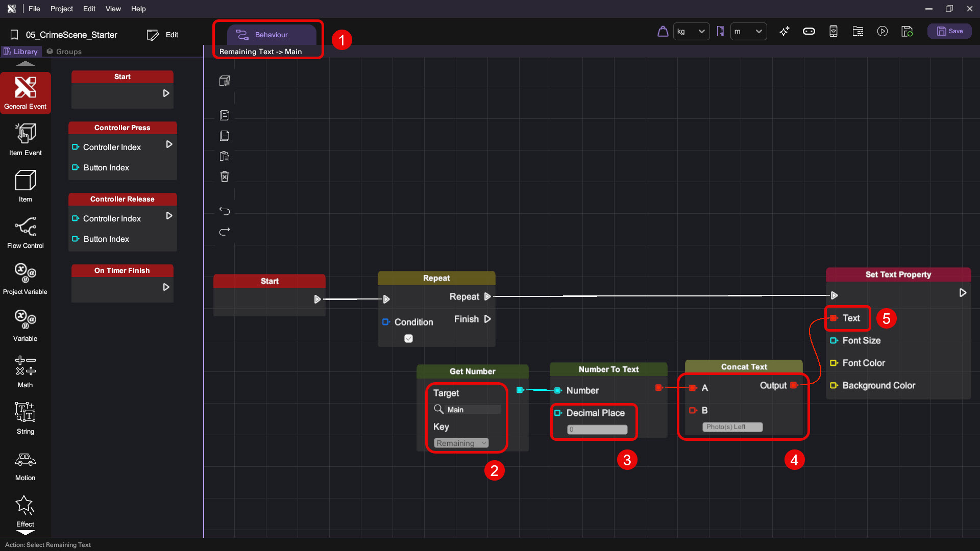Click the Decimal Place value field
Image resolution: width=980 pixels, height=551 pixels.
tap(597, 430)
